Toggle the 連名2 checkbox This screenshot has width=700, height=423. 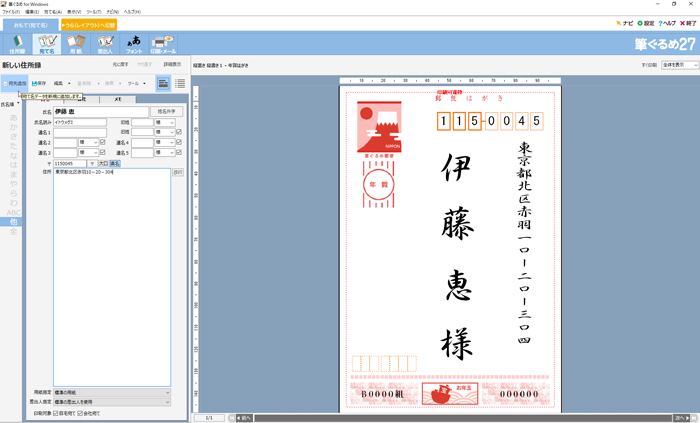tap(102, 142)
